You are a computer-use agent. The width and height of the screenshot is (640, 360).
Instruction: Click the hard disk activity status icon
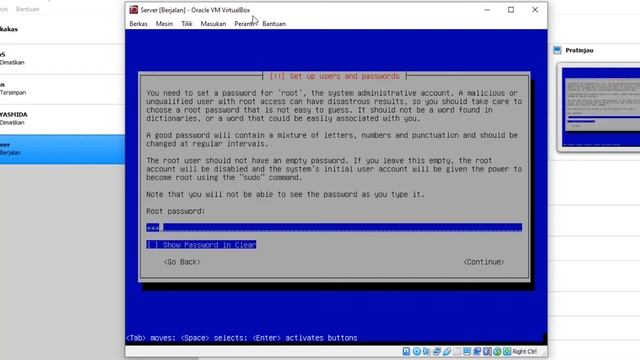click(407, 351)
